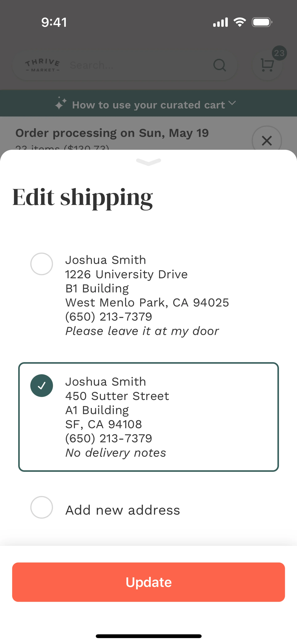Tap the search magnifier icon
Image resolution: width=297 pixels, height=644 pixels.
pyautogui.click(x=220, y=65)
